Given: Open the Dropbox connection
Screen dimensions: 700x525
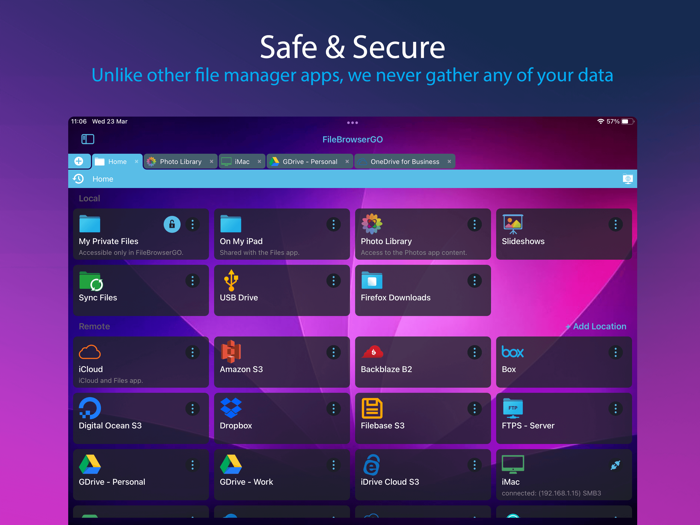Looking at the screenshot, I should click(x=282, y=418).
